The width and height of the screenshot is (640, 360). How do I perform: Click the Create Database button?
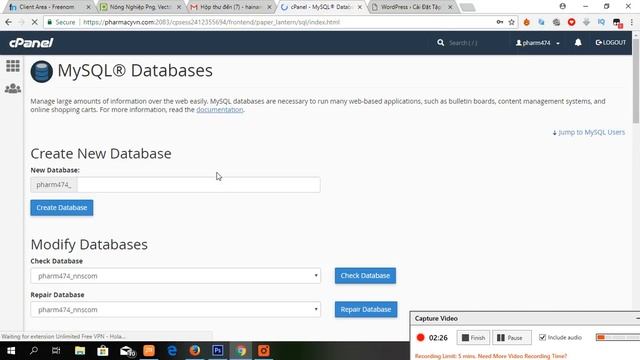[62, 208]
